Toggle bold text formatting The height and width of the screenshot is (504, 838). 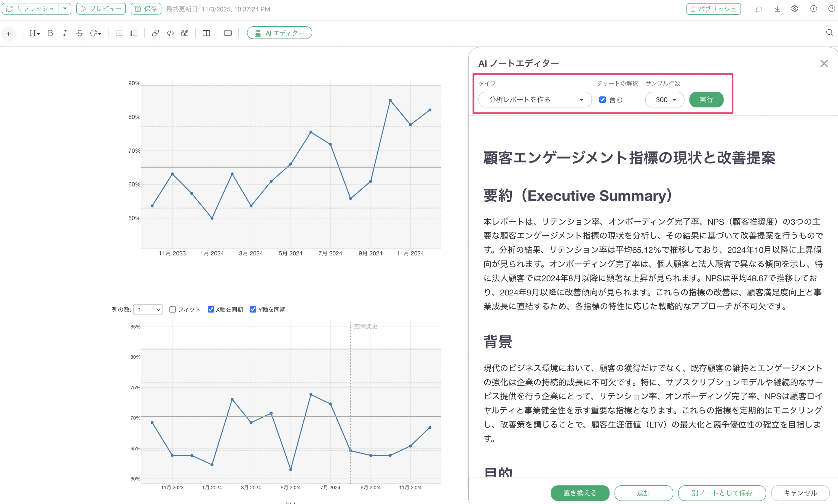[50, 33]
